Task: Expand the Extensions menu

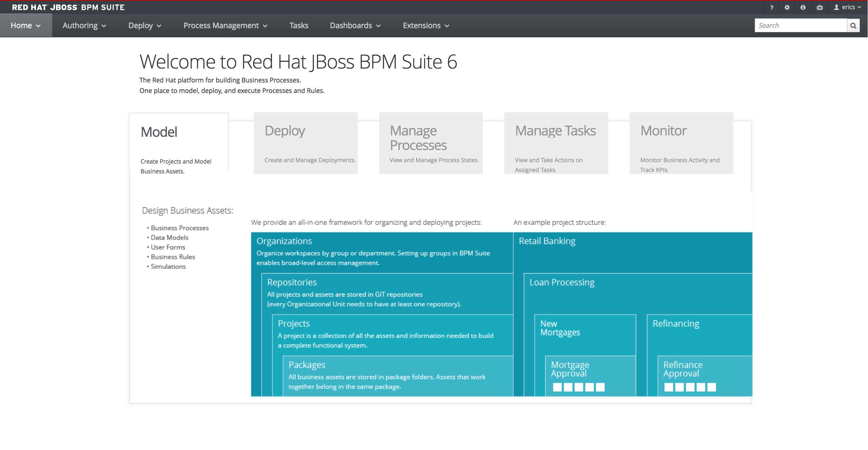Action: [x=426, y=25]
